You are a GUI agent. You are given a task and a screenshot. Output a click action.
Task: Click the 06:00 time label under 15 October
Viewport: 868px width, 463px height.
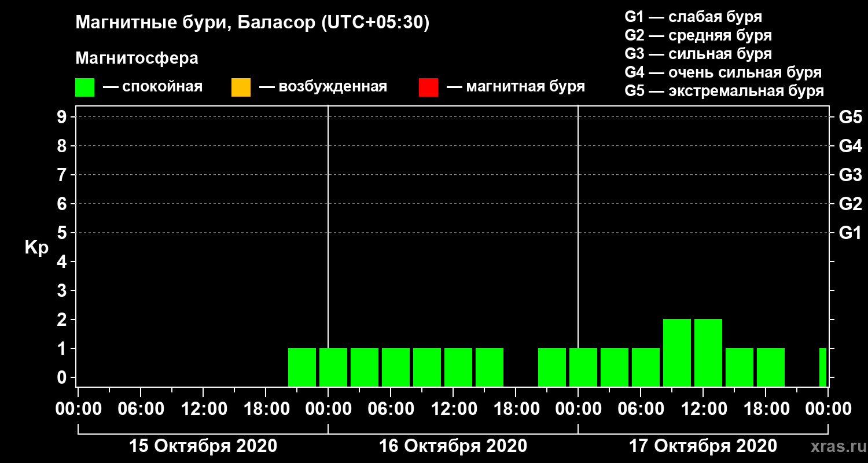[140, 409]
